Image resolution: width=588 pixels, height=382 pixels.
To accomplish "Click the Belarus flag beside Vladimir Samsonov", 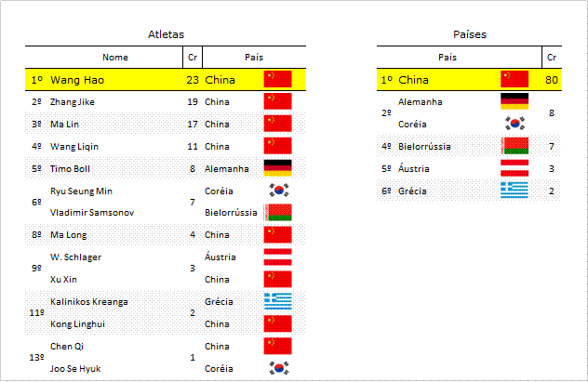I will (277, 212).
